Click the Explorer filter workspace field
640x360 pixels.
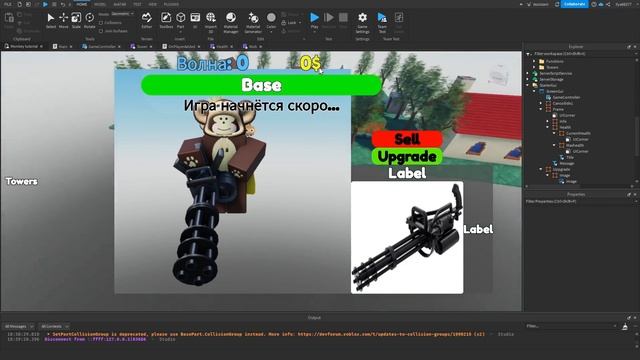pos(580,53)
